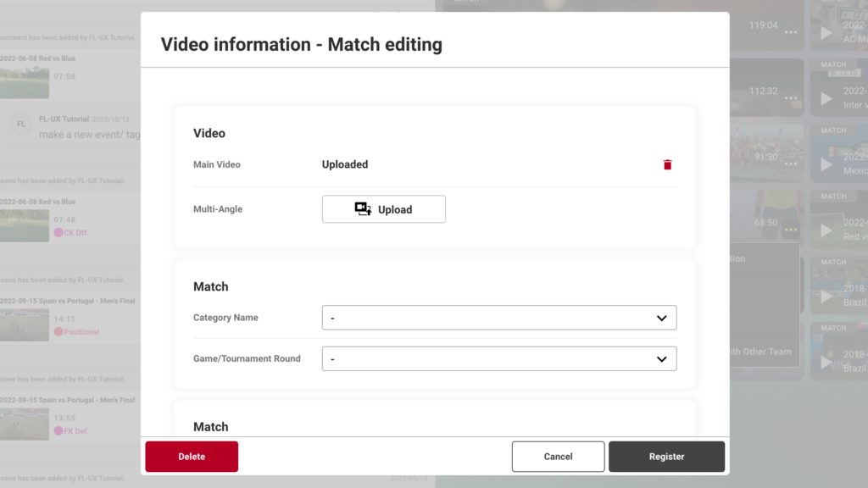Screen dimensions: 868x488
Task: Select the Positional tag in activity feed
Action: pyautogui.click(x=76, y=332)
